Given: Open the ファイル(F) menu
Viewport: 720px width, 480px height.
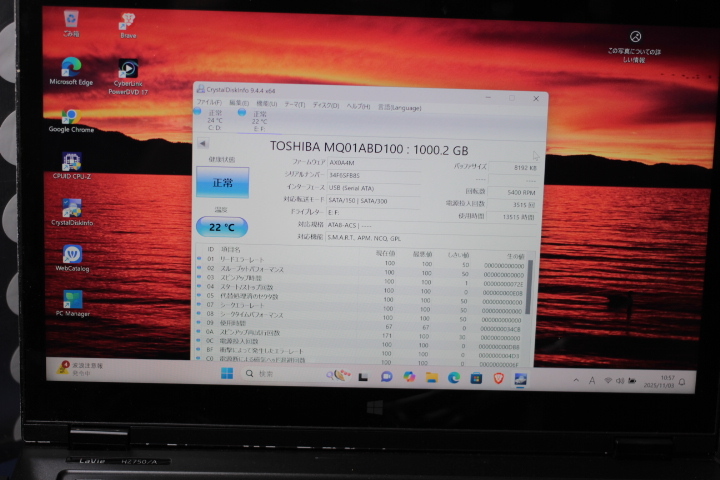Looking at the screenshot, I should point(209,102).
